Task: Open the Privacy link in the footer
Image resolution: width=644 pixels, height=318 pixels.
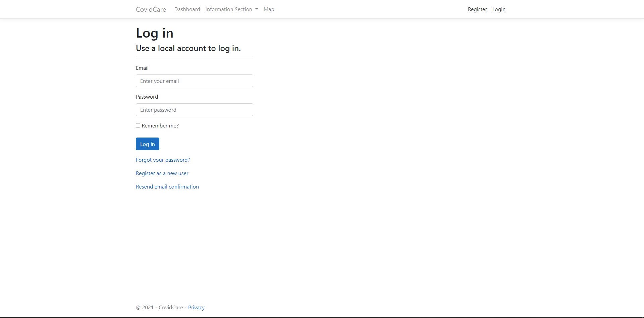Action: (196, 308)
